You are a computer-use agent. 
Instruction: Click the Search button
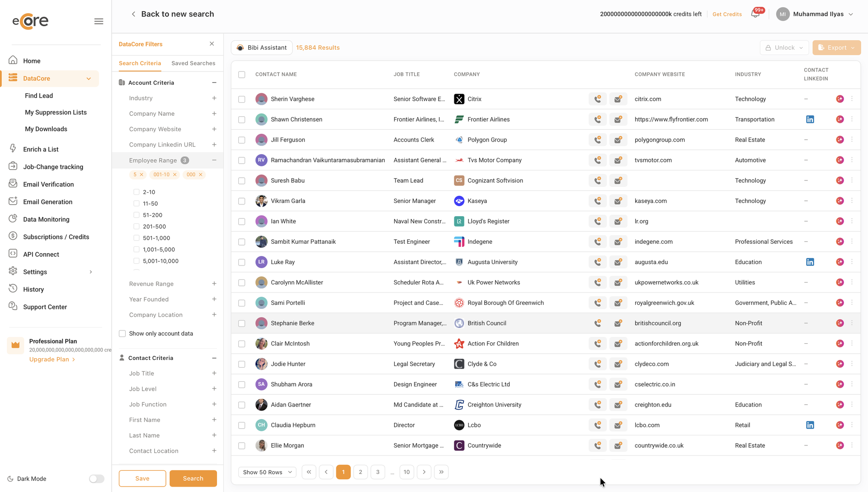point(193,478)
